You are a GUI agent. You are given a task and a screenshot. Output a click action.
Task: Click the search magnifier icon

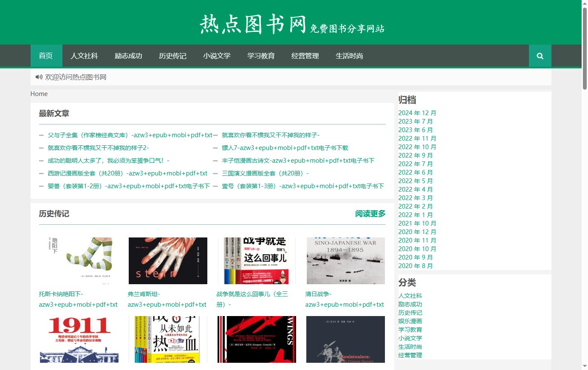(x=540, y=56)
